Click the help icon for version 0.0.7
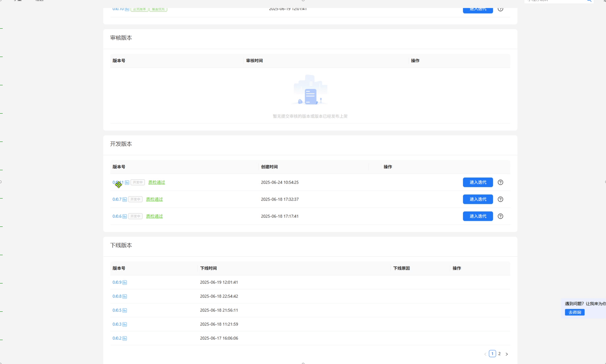Screen dimensions: 606x364 [500, 199]
